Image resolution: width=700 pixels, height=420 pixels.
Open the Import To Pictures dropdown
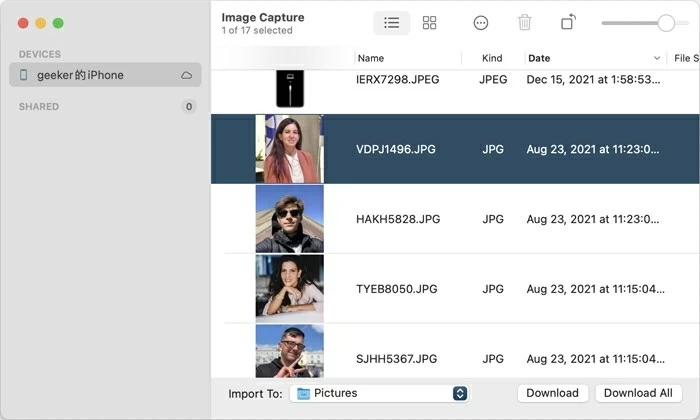pos(460,394)
